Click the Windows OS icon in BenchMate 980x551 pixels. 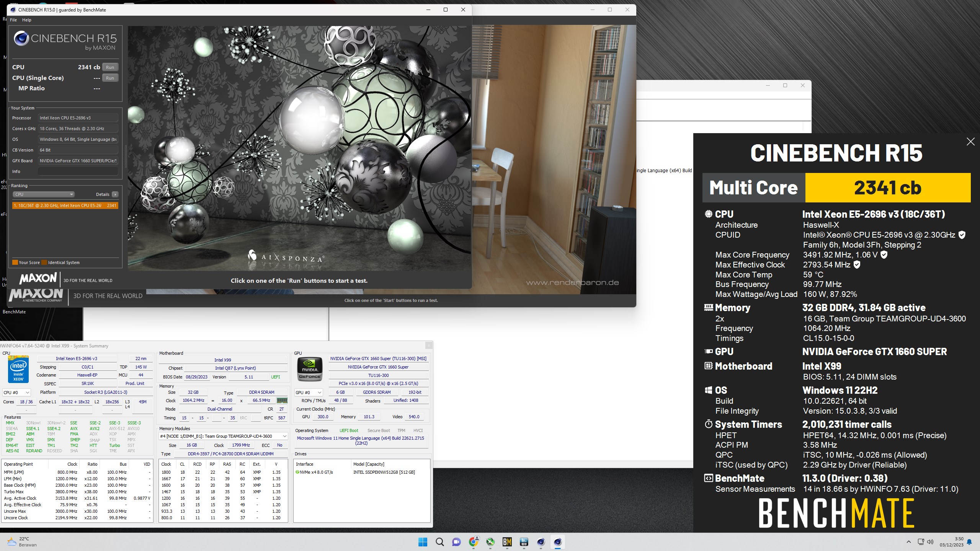coord(709,390)
